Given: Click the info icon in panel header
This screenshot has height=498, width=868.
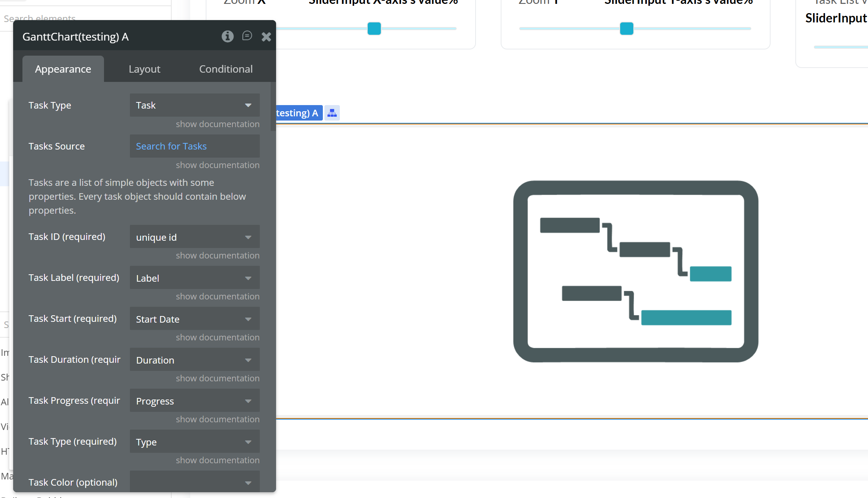Looking at the screenshot, I should point(227,36).
